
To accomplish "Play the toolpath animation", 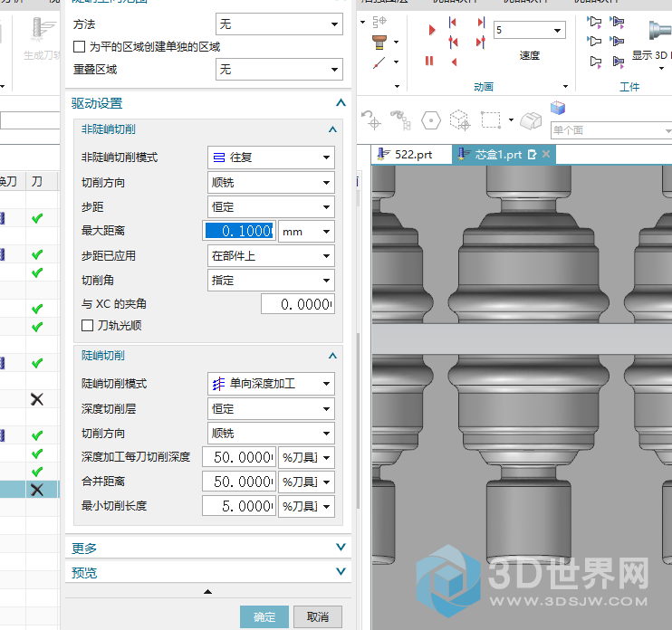I will (x=432, y=30).
